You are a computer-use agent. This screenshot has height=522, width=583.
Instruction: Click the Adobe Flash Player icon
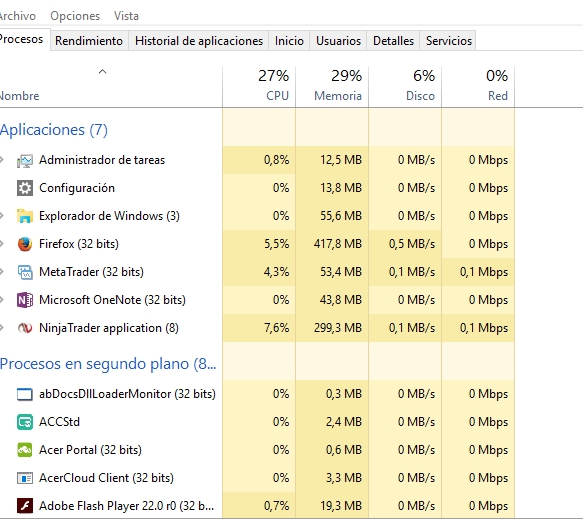(25, 506)
